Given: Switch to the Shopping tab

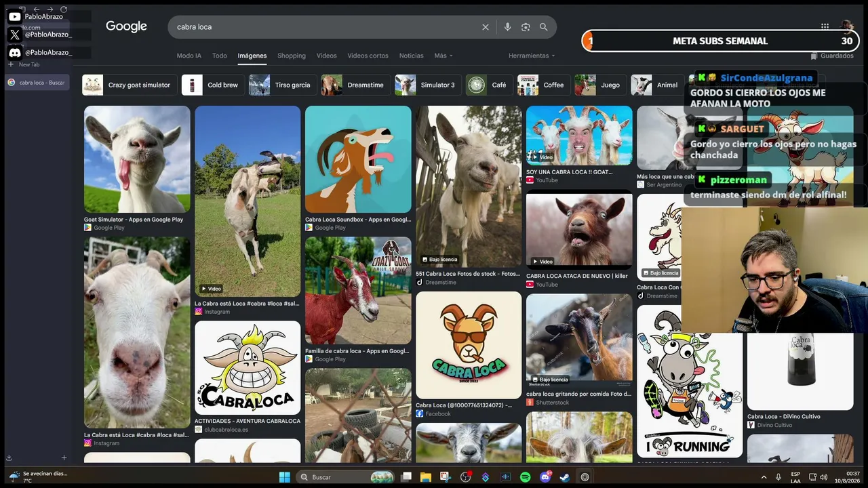Looking at the screenshot, I should [x=292, y=56].
